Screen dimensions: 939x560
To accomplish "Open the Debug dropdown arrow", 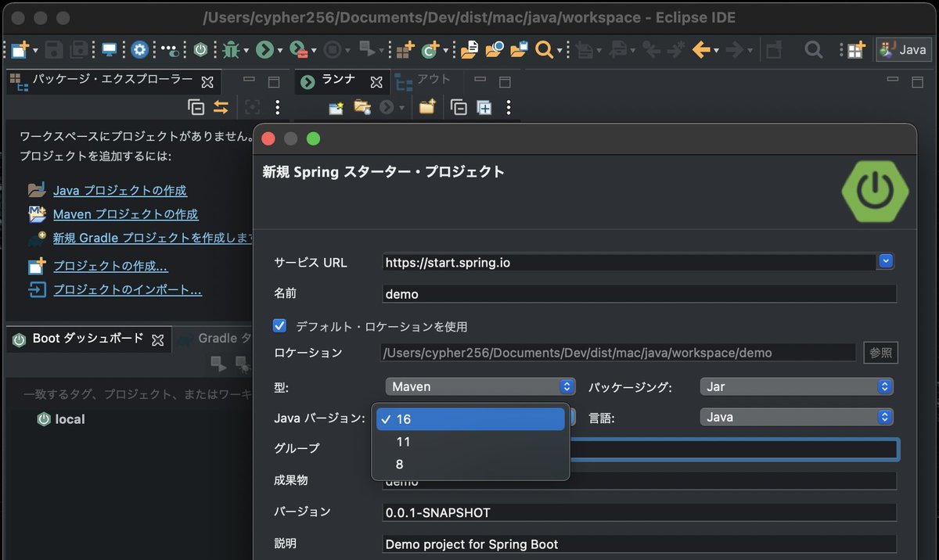I will pyautogui.click(x=246, y=51).
